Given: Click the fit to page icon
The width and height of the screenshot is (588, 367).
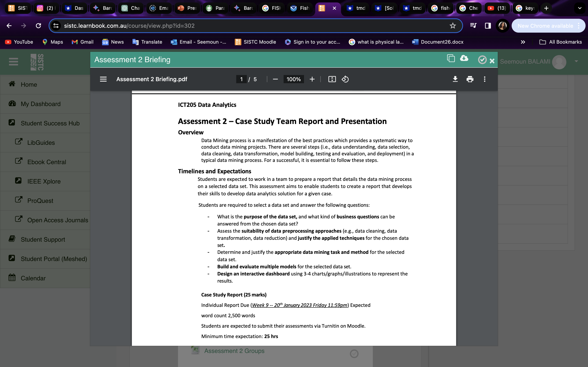Looking at the screenshot, I should point(332,79).
